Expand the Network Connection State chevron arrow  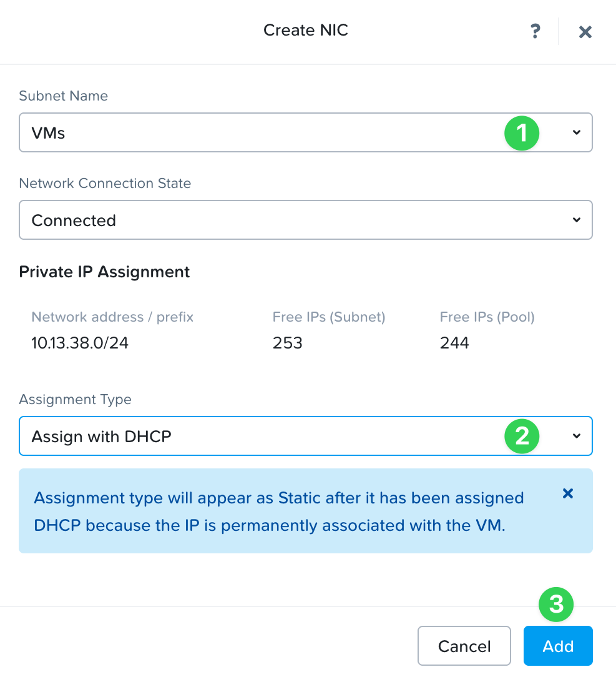click(577, 220)
